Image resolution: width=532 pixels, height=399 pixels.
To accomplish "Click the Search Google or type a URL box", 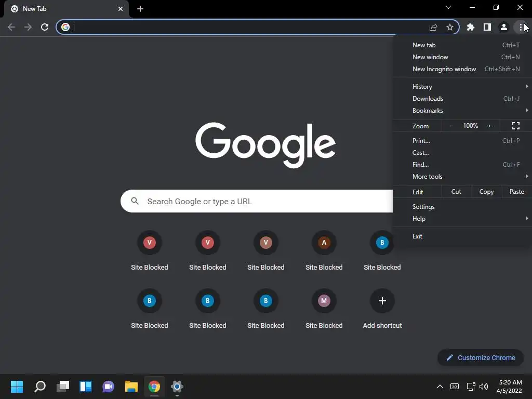I will (257, 201).
